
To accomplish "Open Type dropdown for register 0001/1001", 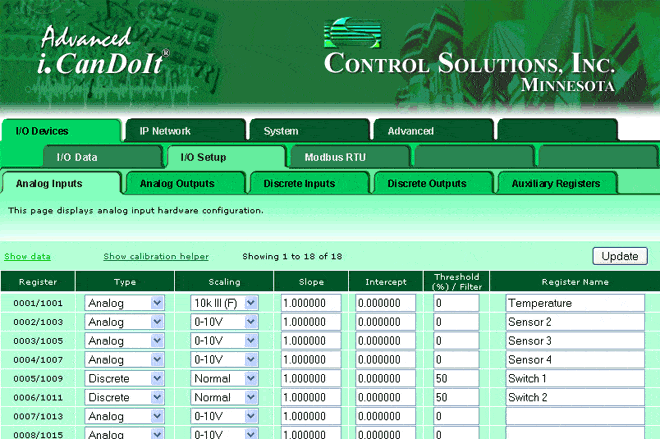I will [124, 303].
